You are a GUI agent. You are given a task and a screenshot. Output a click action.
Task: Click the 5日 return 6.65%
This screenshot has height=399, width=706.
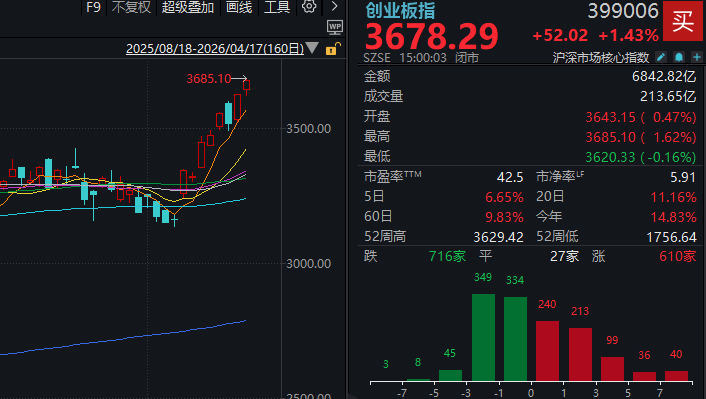coord(504,197)
